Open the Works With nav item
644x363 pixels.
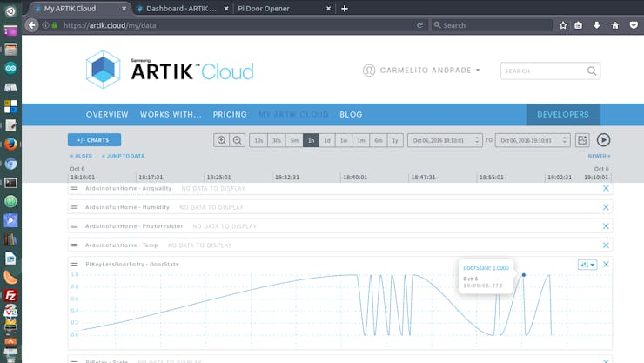[x=171, y=115]
